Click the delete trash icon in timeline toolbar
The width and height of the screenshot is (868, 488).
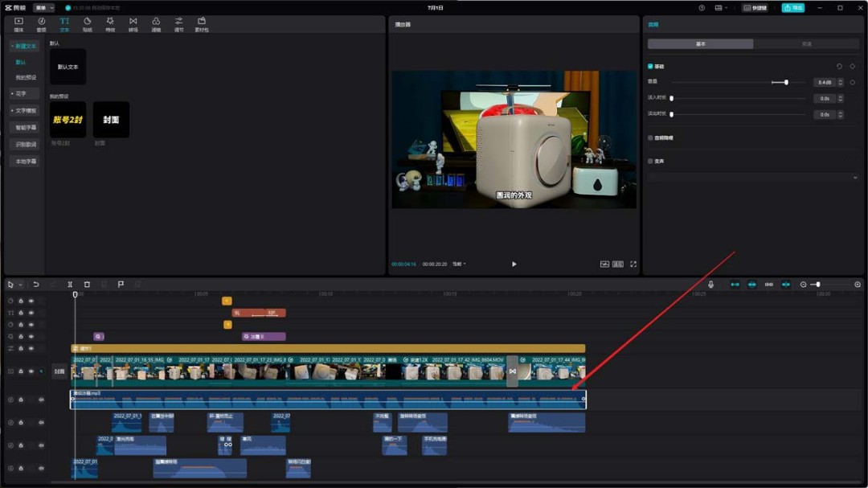87,285
